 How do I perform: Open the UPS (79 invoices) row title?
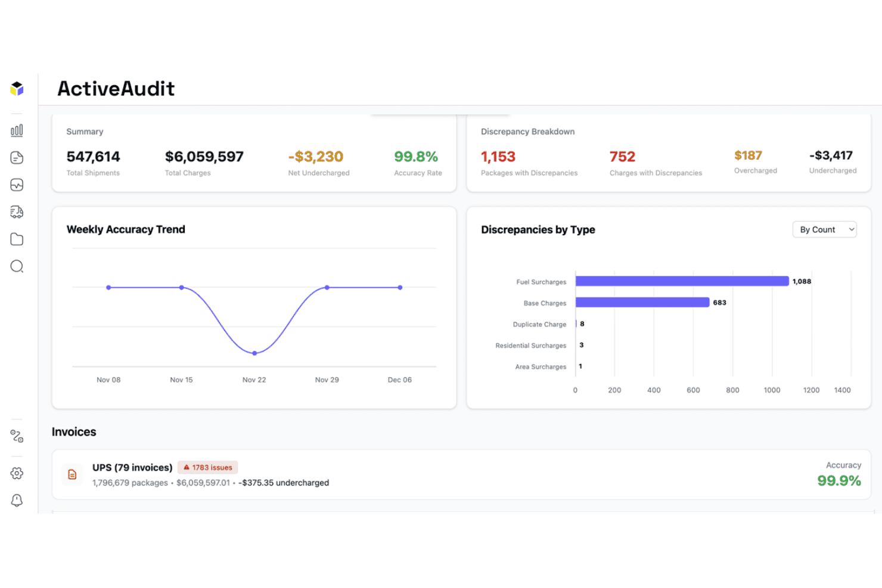(x=132, y=468)
